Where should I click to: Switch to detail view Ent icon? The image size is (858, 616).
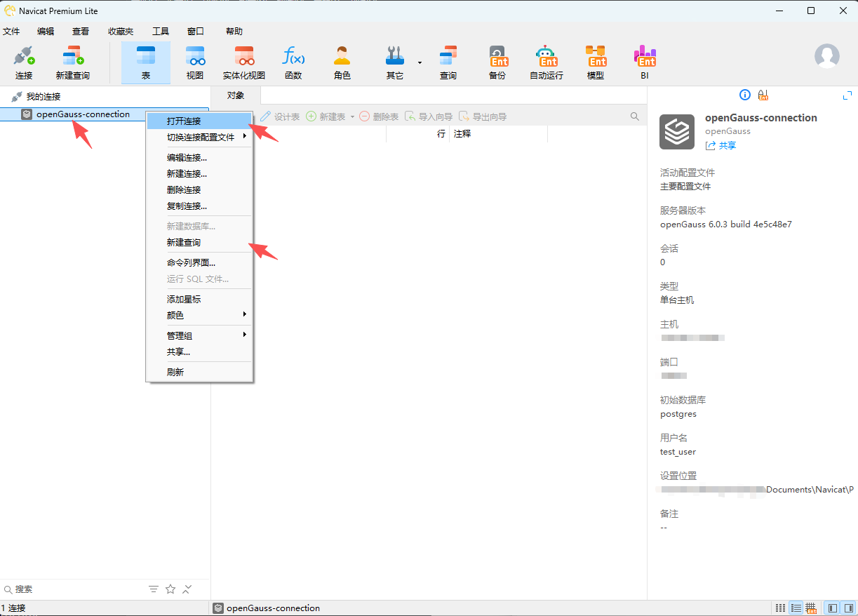coord(812,608)
